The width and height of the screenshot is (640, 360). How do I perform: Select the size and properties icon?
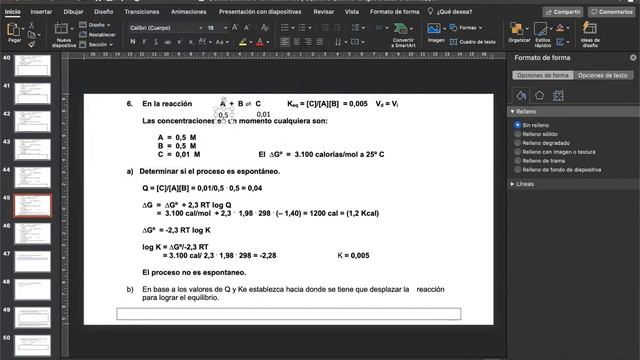(558, 96)
